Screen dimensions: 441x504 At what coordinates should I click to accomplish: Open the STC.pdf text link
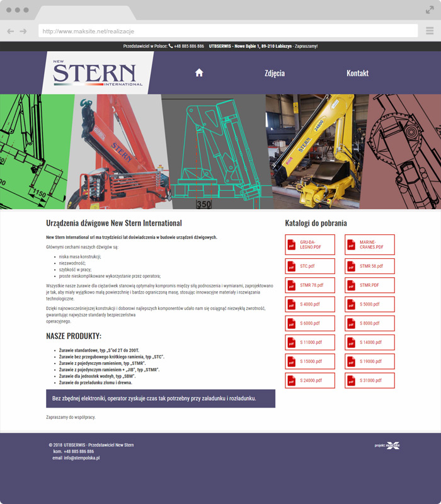(307, 266)
